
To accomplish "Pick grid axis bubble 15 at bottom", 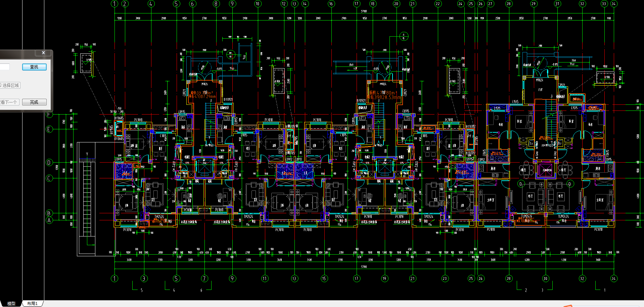I will coord(324,278).
